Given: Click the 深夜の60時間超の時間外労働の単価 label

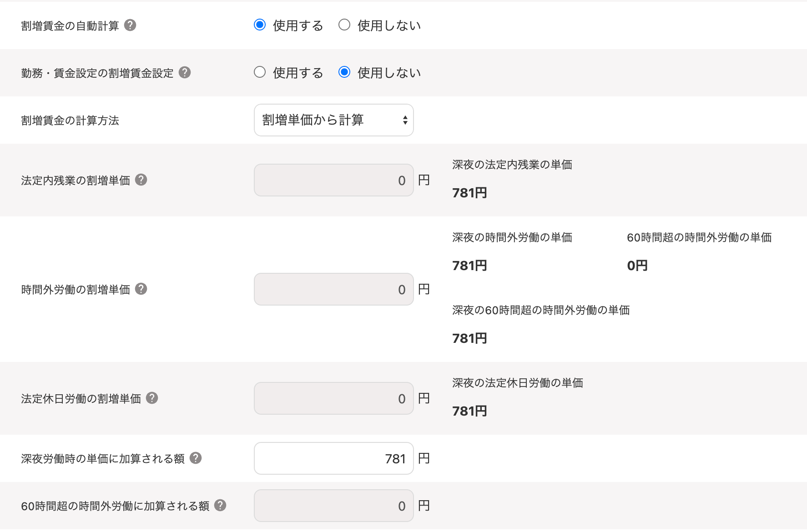Looking at the screenshot, I should 541,310.
